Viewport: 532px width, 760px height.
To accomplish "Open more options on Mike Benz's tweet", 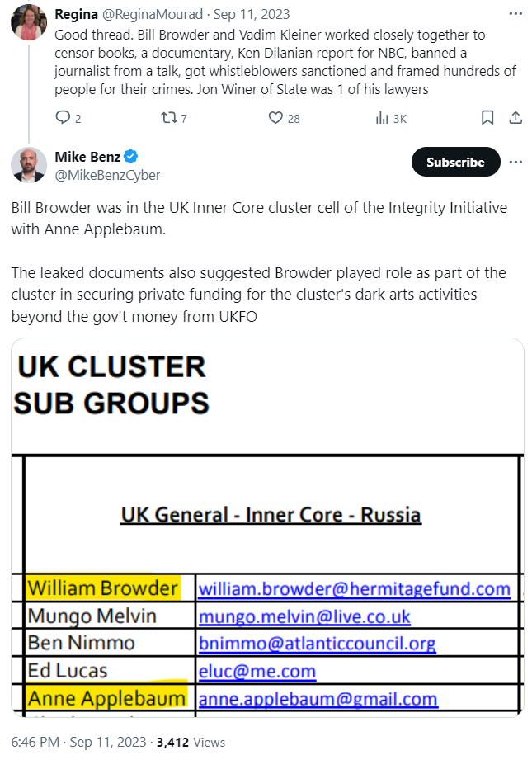I will pos(516,162).
